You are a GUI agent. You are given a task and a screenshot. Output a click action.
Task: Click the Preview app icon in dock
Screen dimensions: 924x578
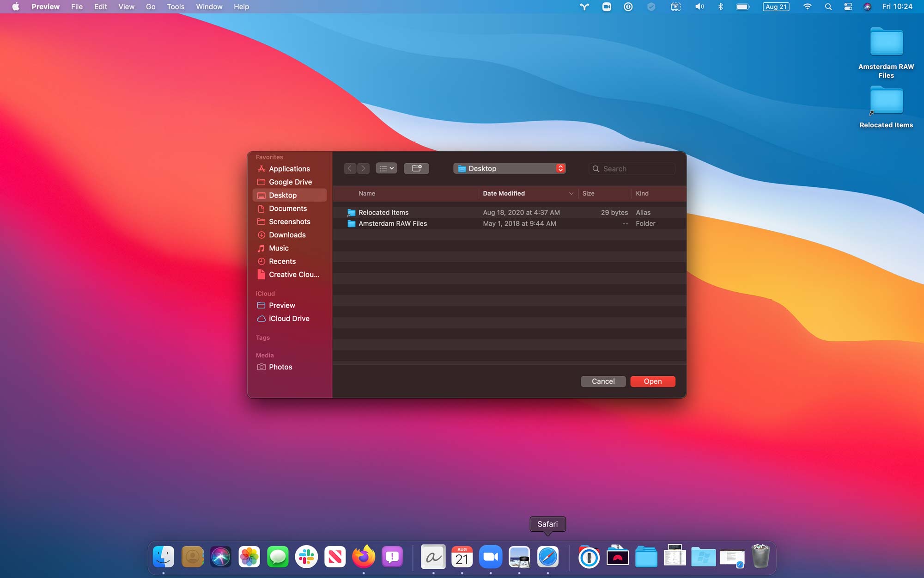point(519,556)
